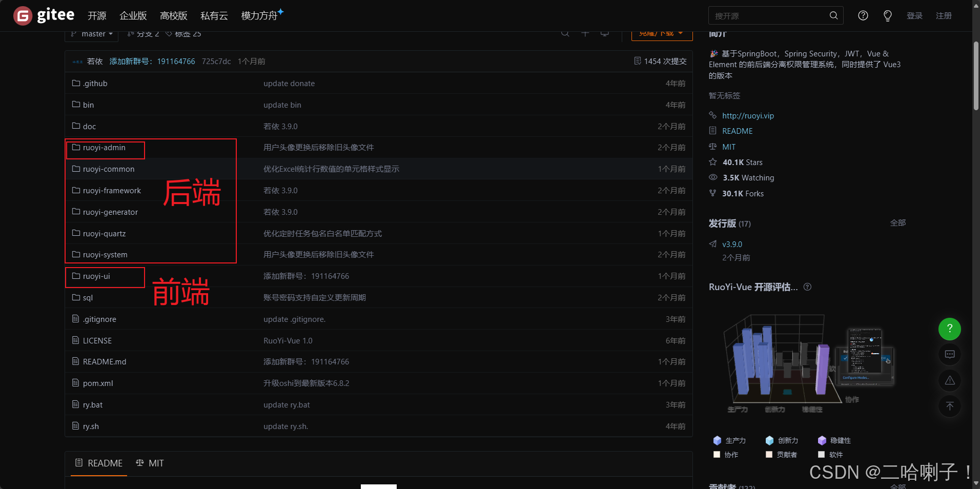This screenshot has width=980, height=489.
Task: Click the folder icon of .github
Action: click(x=76, y=83)
